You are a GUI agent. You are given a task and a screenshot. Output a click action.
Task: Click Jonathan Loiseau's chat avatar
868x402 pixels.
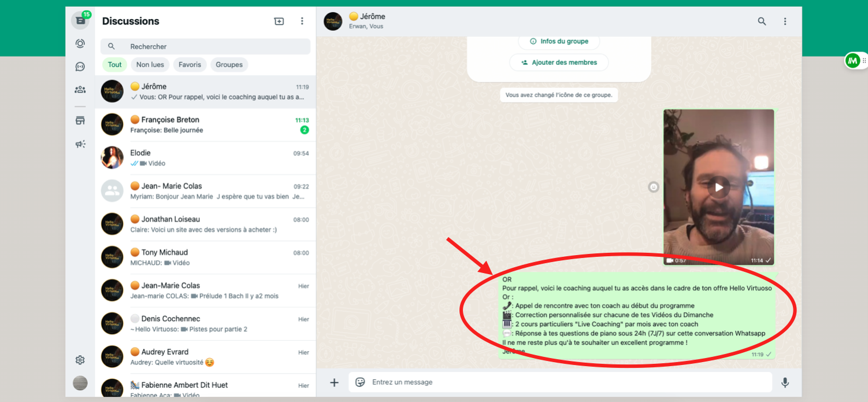tap(112, 224)
